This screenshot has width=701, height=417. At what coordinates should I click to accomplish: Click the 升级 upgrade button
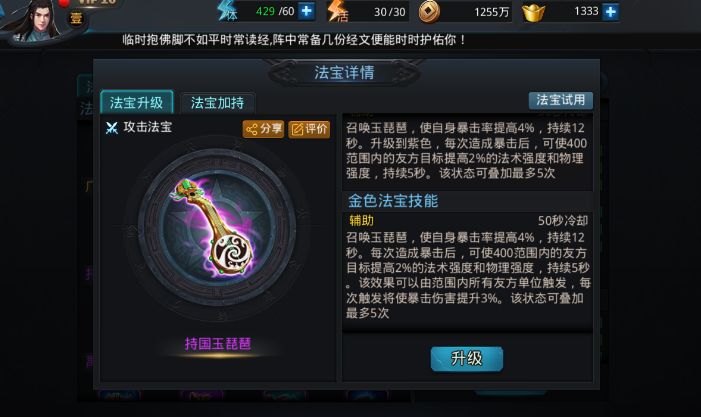467,358
